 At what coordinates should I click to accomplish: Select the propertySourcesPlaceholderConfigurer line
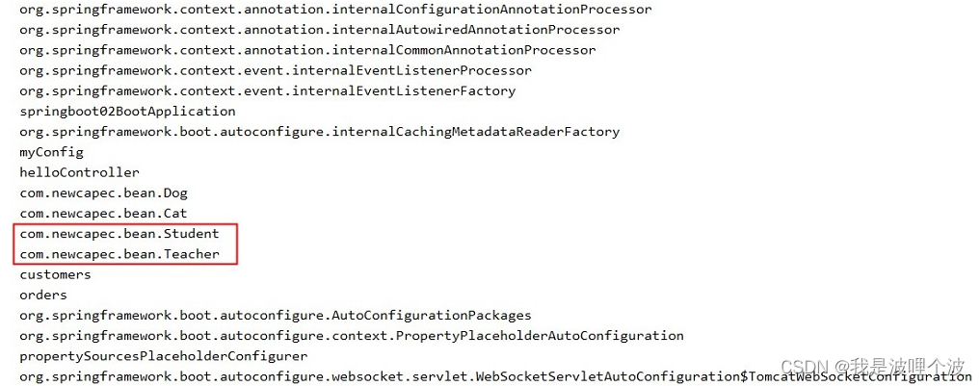click(163, 356)
